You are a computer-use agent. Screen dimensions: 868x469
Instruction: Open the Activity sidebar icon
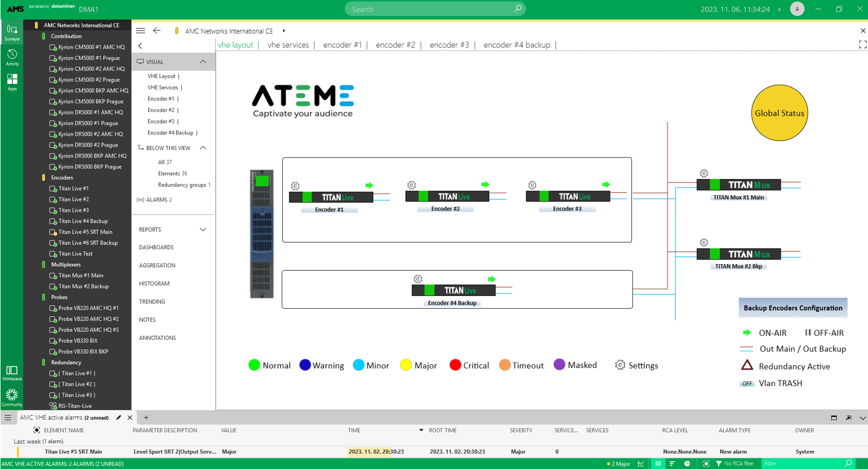click(12, 57)
